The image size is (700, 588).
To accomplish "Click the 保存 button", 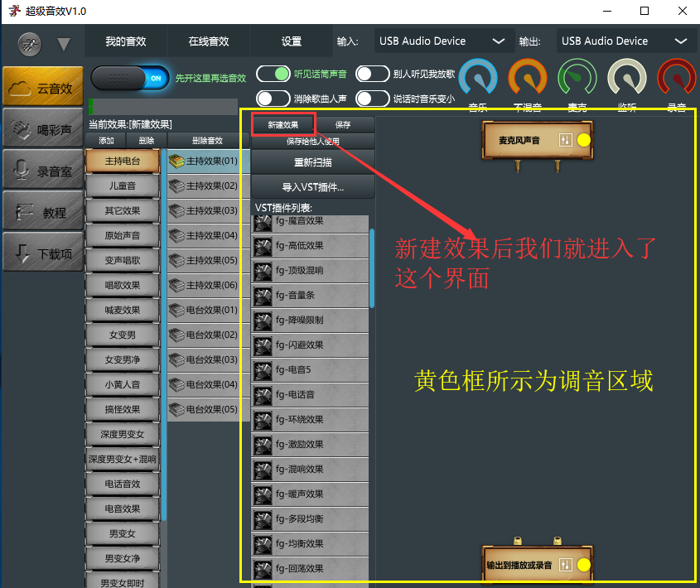I will [343, 124].
